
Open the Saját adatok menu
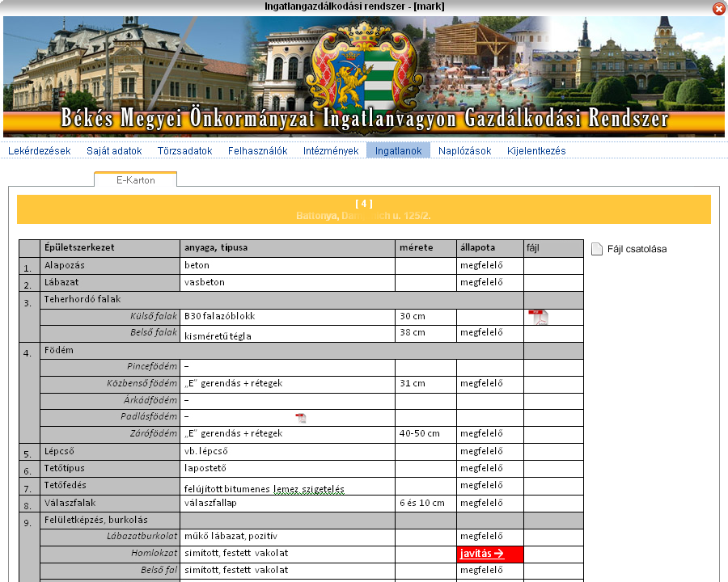[x=114, y=151]
